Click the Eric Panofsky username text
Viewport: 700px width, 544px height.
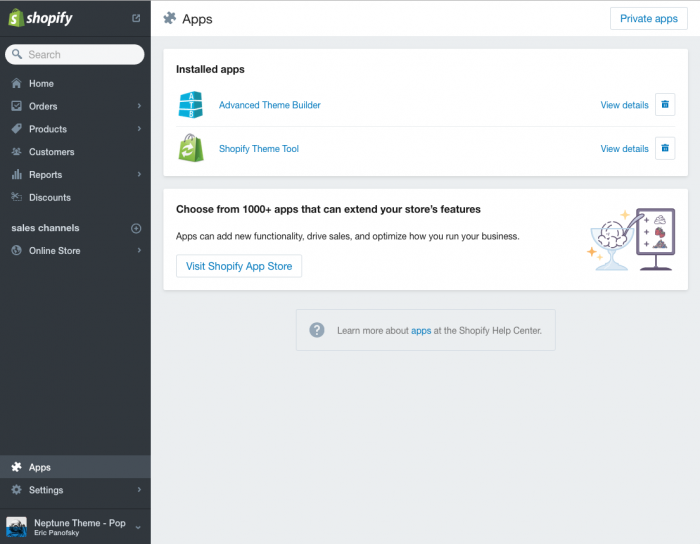tap(57, 533)
